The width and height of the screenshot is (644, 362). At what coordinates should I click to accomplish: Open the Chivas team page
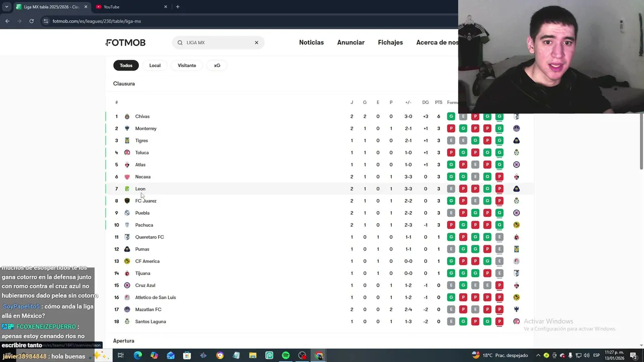point(142,117)
